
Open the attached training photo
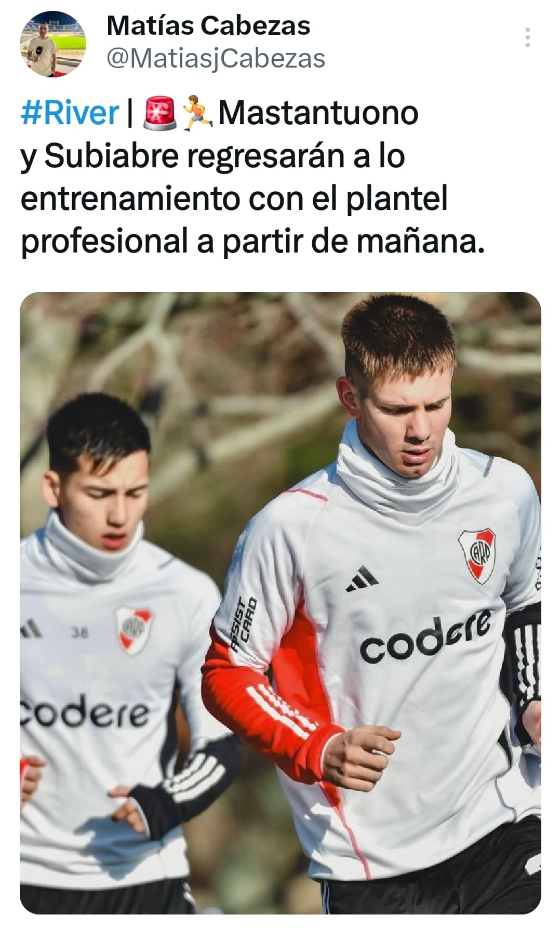(x=281, y=603)
